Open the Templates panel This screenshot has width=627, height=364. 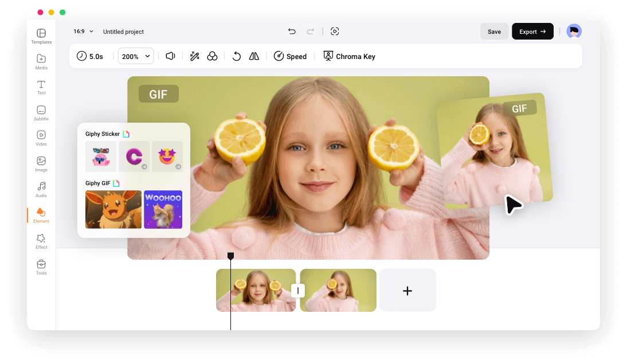41,36
